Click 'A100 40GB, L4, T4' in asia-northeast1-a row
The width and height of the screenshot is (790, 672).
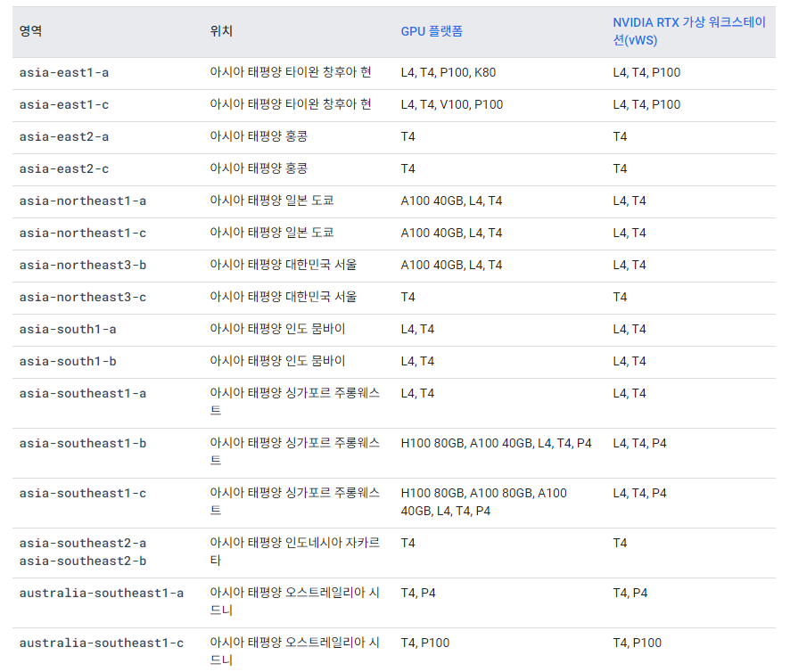coord(451,201)
